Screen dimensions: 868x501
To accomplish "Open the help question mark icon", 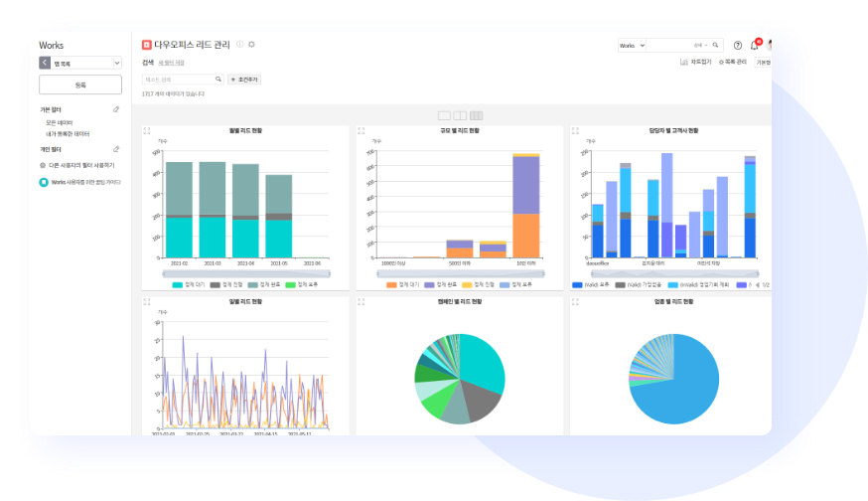I will point(737,46).
